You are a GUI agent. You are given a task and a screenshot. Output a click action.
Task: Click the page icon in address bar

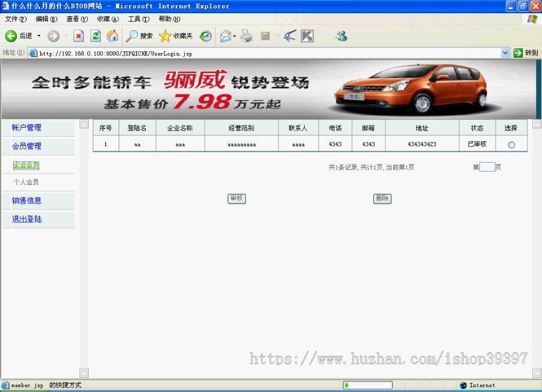33,53
